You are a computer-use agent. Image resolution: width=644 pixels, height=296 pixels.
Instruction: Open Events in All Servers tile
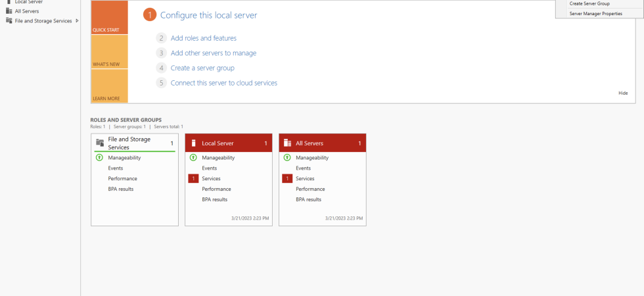click(304, 168)
